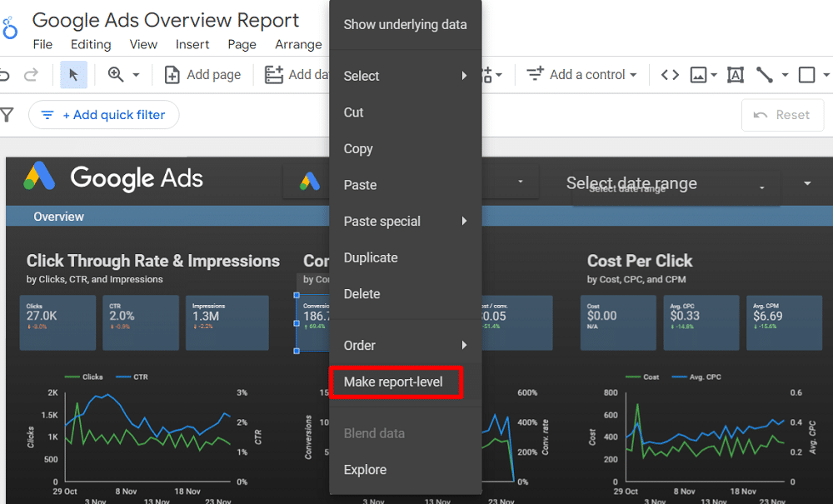
Task: Insert an image with the image icon
Action: [x=700, y=74]
